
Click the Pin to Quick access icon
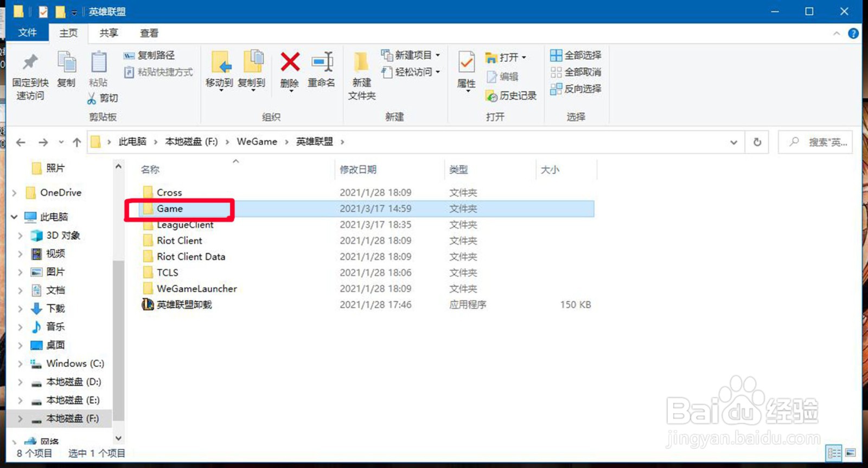pos(30,62)
